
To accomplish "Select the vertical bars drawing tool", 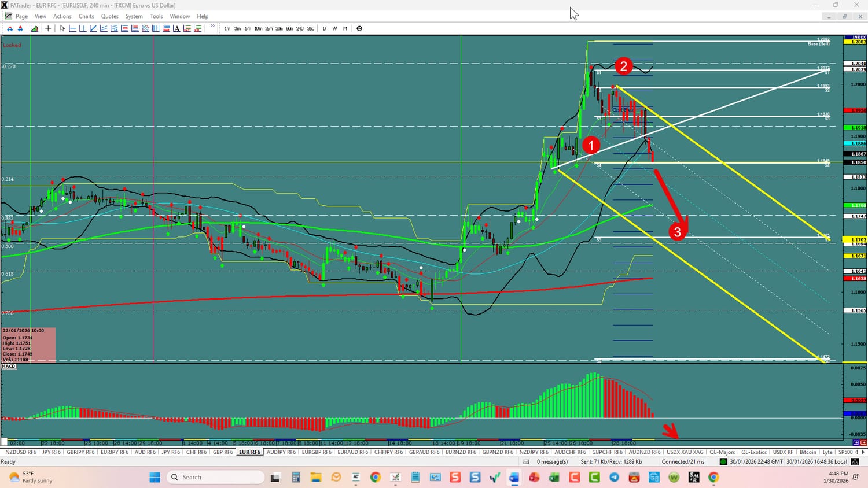I will 156,28.
